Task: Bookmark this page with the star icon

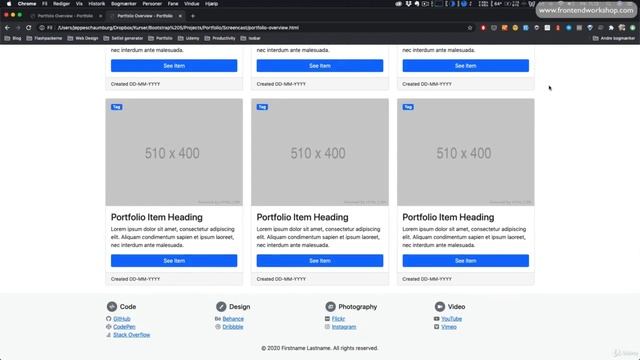Action: (470, 28)
